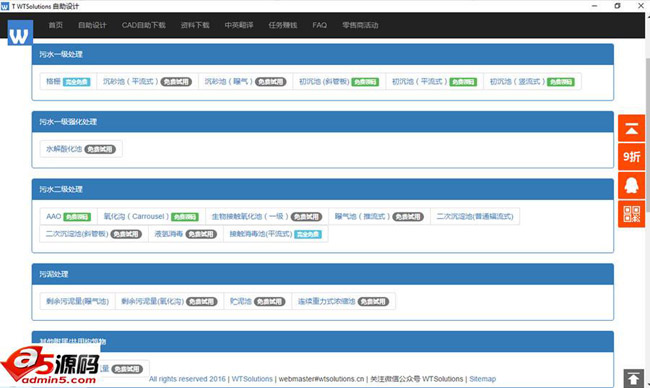This screenshot has width=650, height=388.
Task: Open the 初沉池(斜管板) design link
Action: coord(339,82)
